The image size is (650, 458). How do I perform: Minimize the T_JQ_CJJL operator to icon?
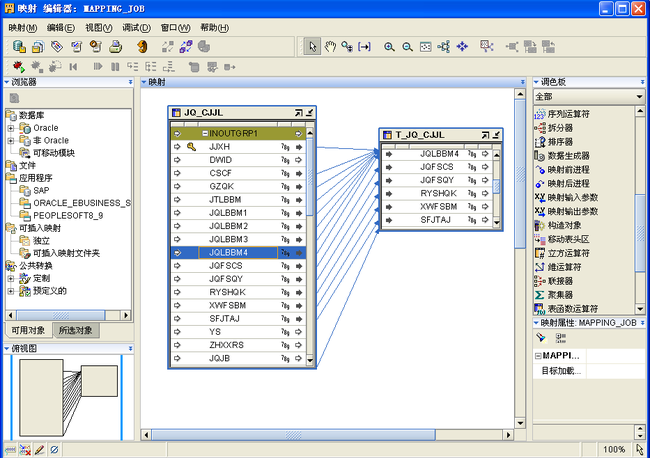pyautogui.click(x=496, y=135)
